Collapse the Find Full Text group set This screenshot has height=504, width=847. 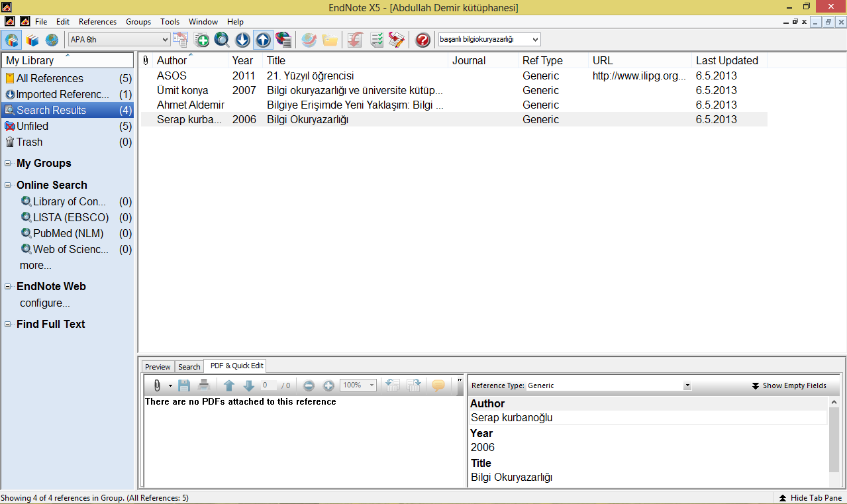(x=8, y=325)
